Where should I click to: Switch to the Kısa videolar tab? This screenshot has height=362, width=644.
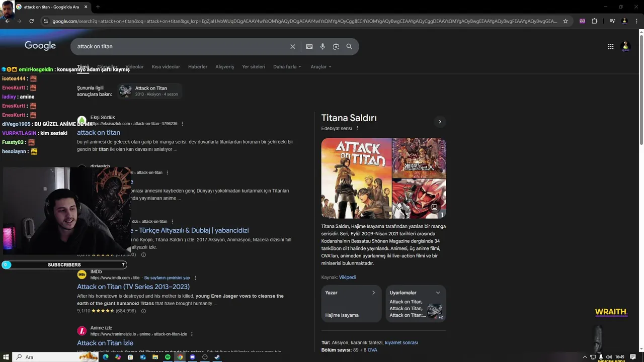166,67
